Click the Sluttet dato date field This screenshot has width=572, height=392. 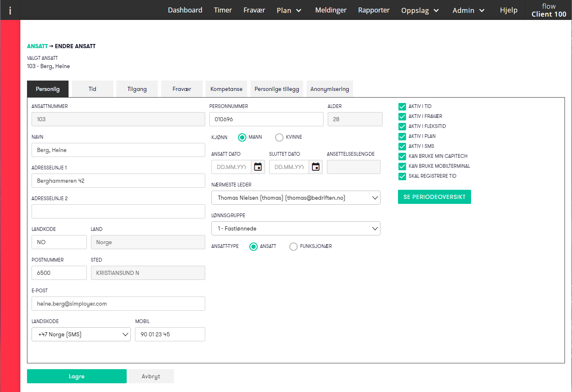tap(289, 167)
